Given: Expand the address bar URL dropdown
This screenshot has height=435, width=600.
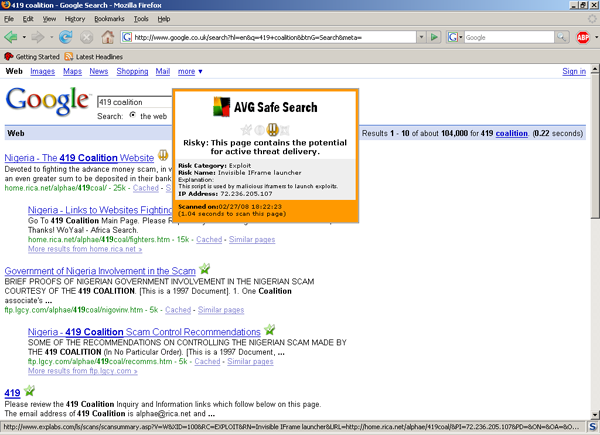Looking at the screenshot, I should (x=421, y=37).
